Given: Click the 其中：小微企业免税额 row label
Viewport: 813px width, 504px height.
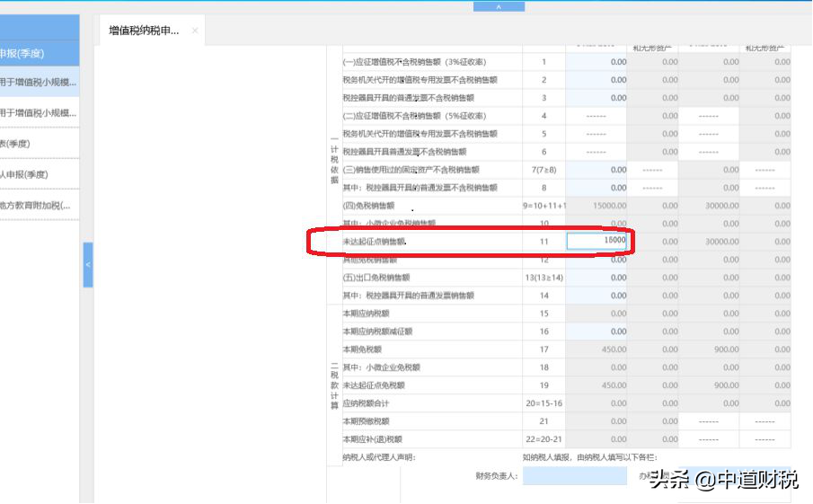Looking at the screenshot, I should coord(382,367).
